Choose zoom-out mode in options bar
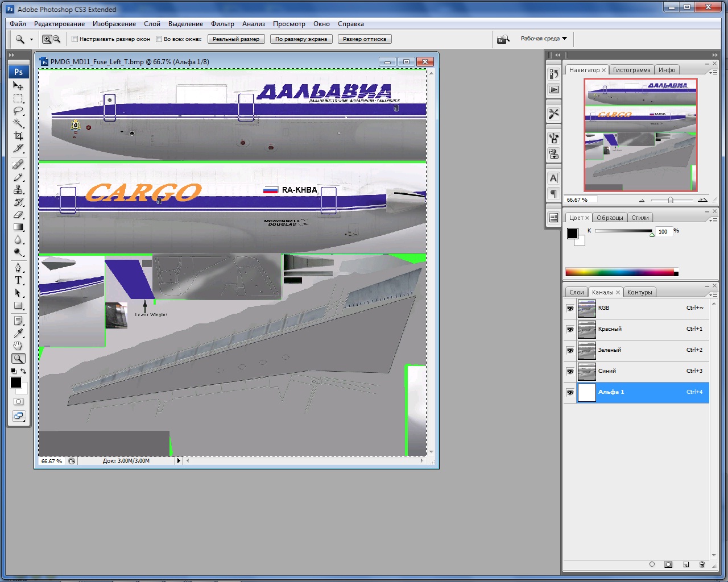The height and width of the screenshot is (582, 728). point(56,39)
